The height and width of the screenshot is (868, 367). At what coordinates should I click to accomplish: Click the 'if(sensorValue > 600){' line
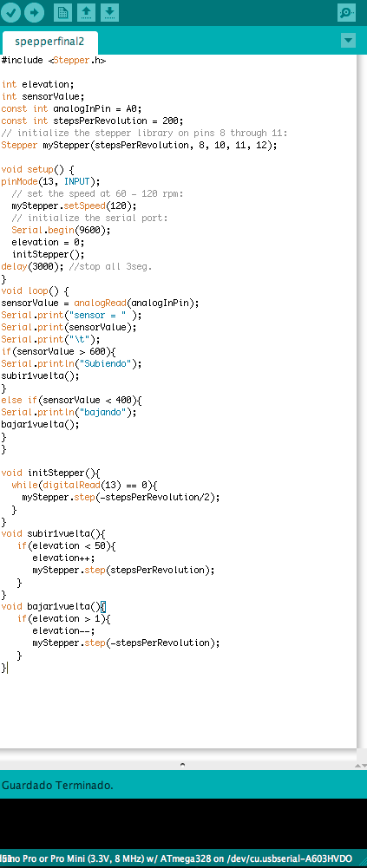[59, 352]
